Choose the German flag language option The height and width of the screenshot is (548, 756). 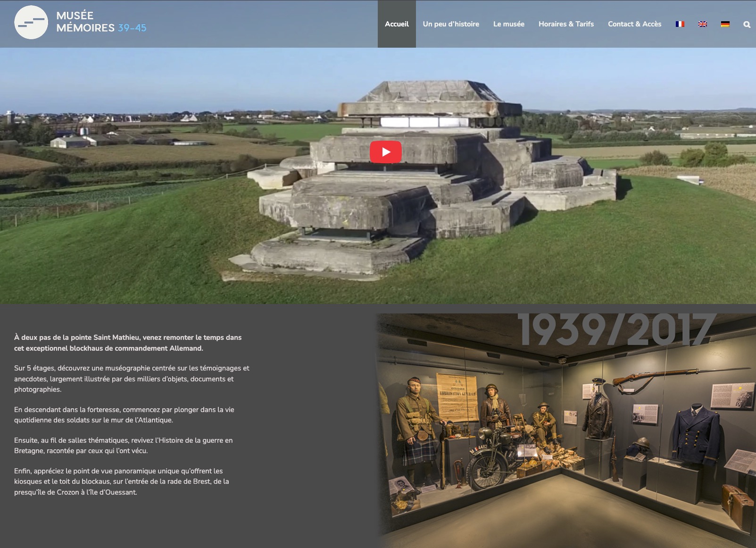[725, 24]
